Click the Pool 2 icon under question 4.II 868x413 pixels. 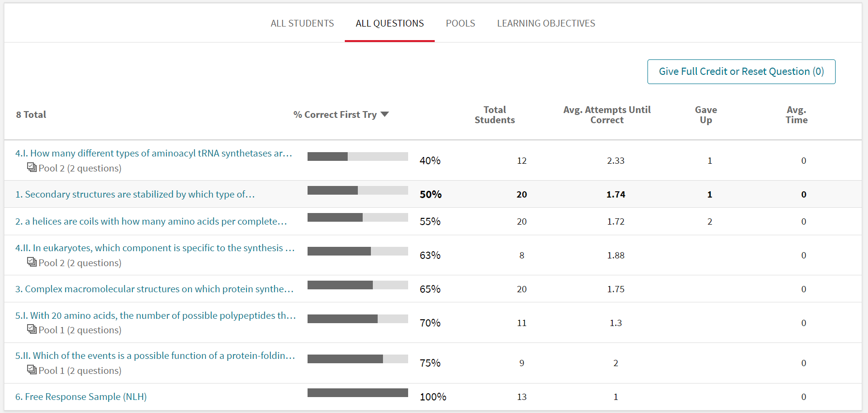tap(32, 262)
